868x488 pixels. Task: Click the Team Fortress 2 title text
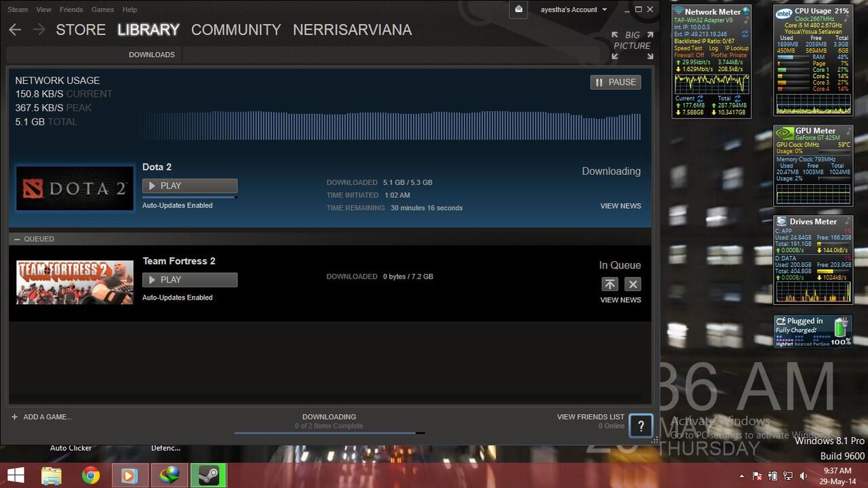[x=179, y=261]
